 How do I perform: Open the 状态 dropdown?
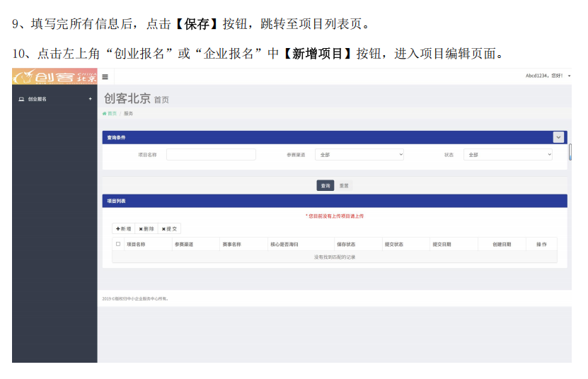coord(507,154)
